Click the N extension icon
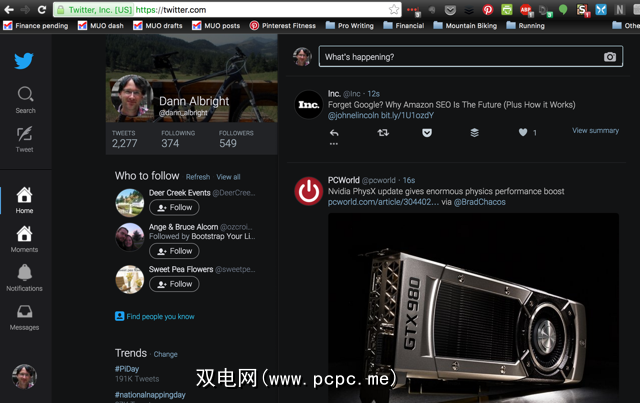Screen dimensions: 640x403 click(x=620, y=10)
